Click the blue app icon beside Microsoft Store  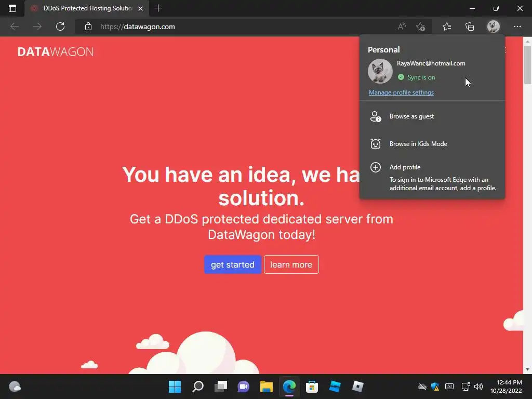[335, 387]
